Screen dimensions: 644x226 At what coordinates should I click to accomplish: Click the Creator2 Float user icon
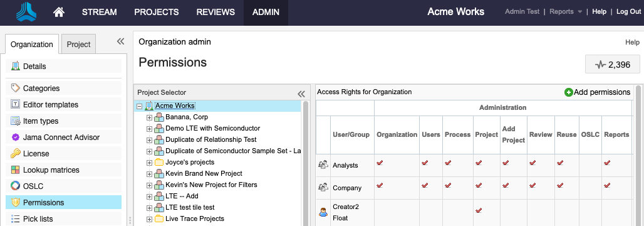click(323, 212)
